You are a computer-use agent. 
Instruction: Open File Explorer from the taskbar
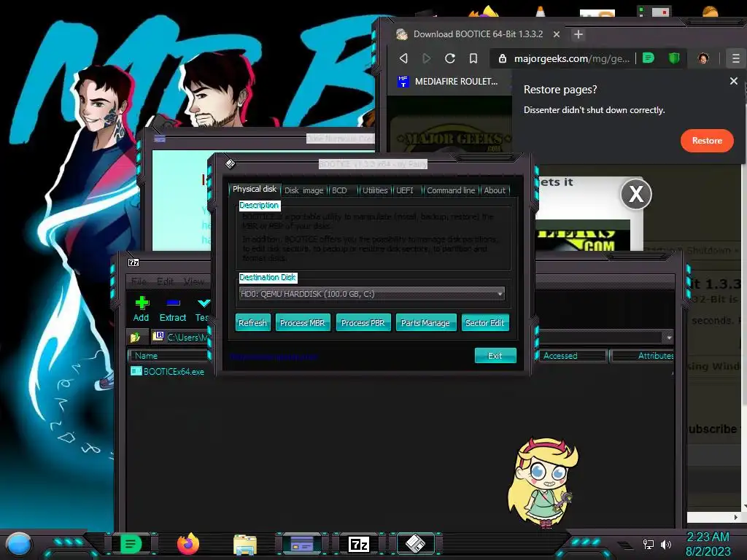pyautogui.click(x=245, y=544)
